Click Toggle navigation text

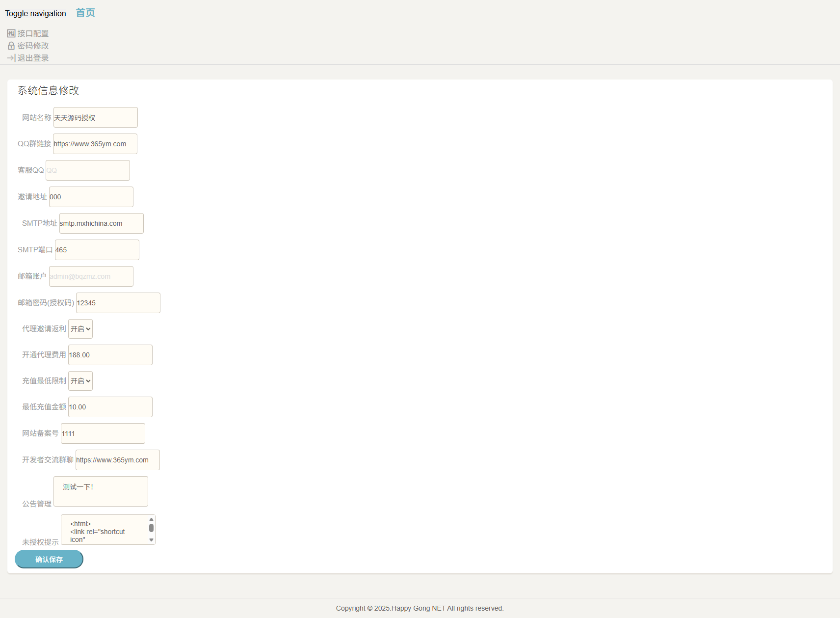coord(35,13)
